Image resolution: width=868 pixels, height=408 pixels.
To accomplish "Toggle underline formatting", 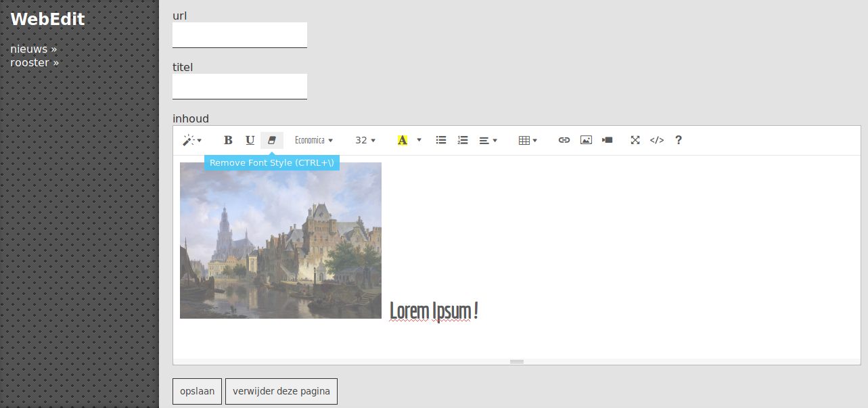I will click(x=250, y=140).
